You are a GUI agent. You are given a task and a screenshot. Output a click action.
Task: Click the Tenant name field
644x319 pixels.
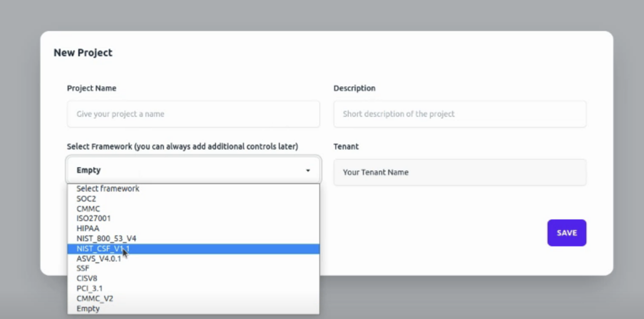[460, 172]
